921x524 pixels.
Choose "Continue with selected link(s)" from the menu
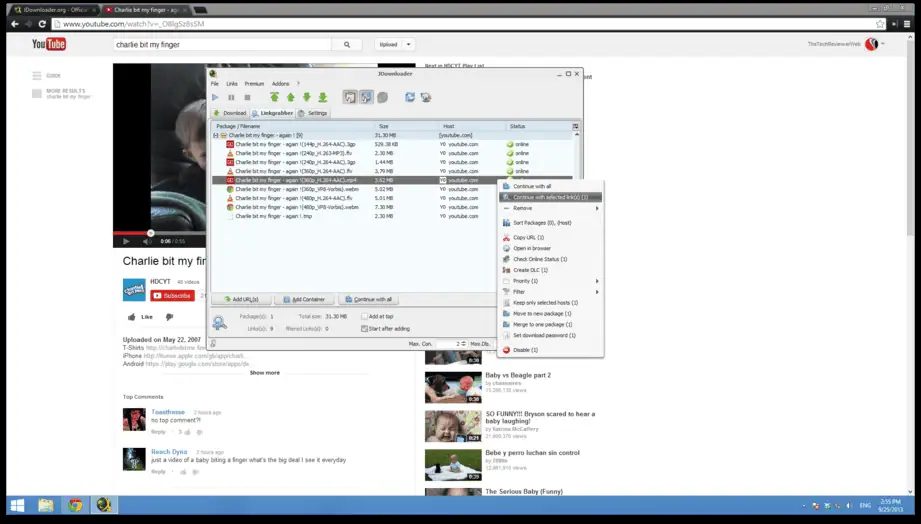click(550, 197)
